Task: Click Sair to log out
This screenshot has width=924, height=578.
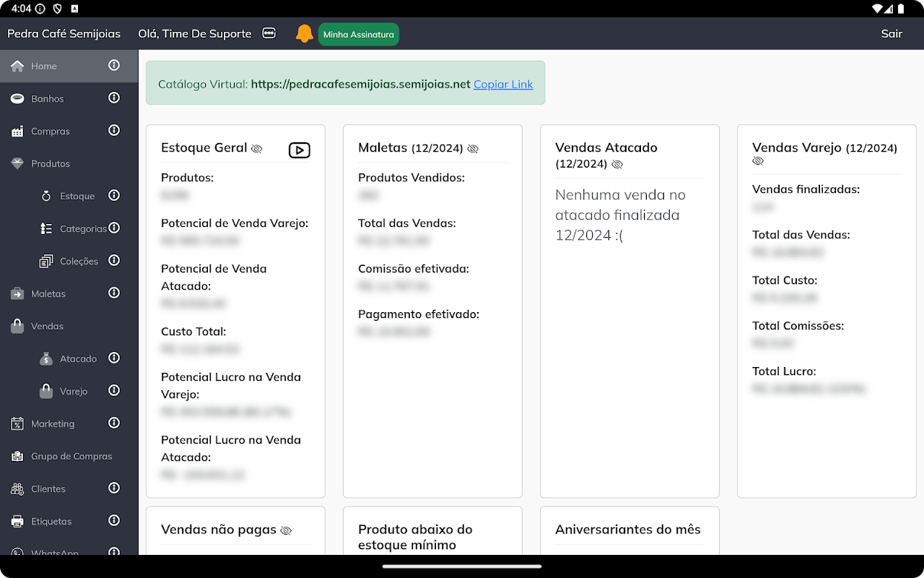Action: pyautogui.click(x=892, y=33)
